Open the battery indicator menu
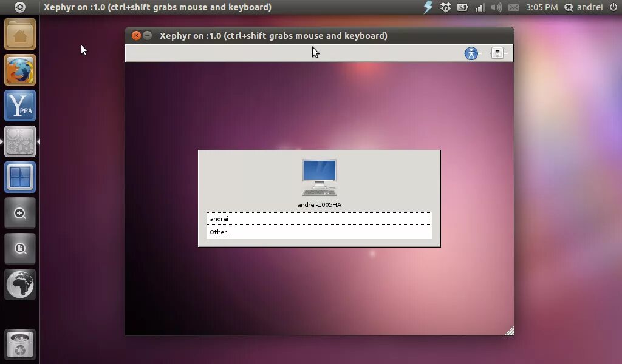The height and width of the screenshot is (364, 622). 462,7
